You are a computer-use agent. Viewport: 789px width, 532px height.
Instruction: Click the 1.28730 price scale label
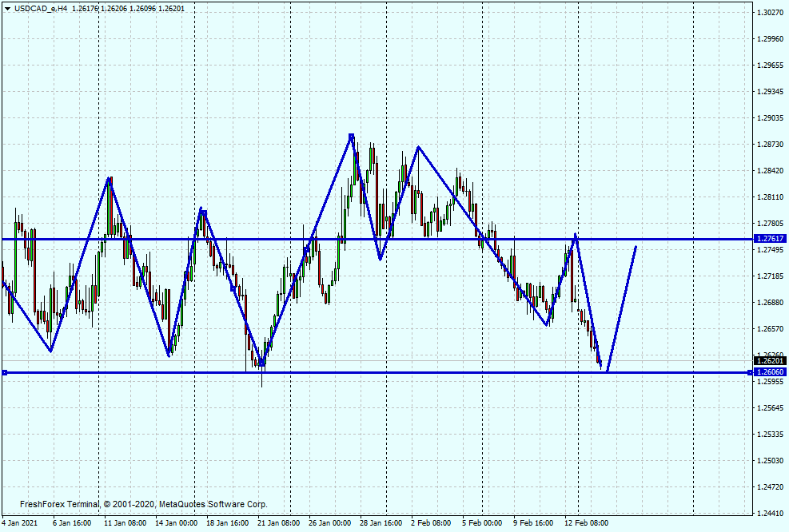(771, 145)
